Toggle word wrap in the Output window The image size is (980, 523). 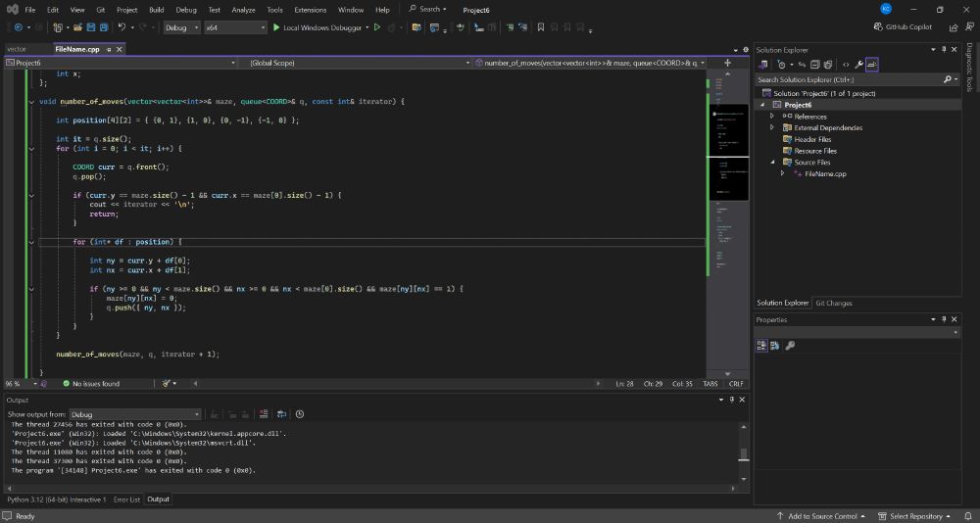pyautogui.click(x=281, y=414)
